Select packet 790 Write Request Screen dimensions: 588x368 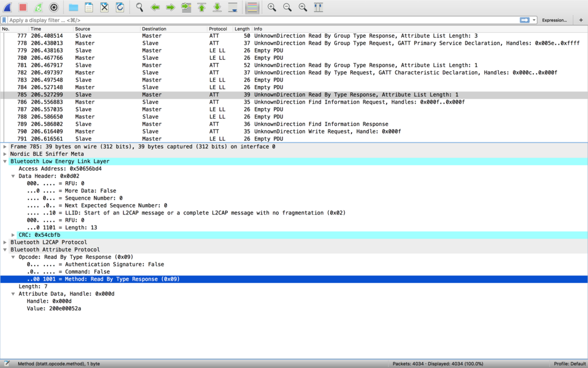(x=294, y=132)
